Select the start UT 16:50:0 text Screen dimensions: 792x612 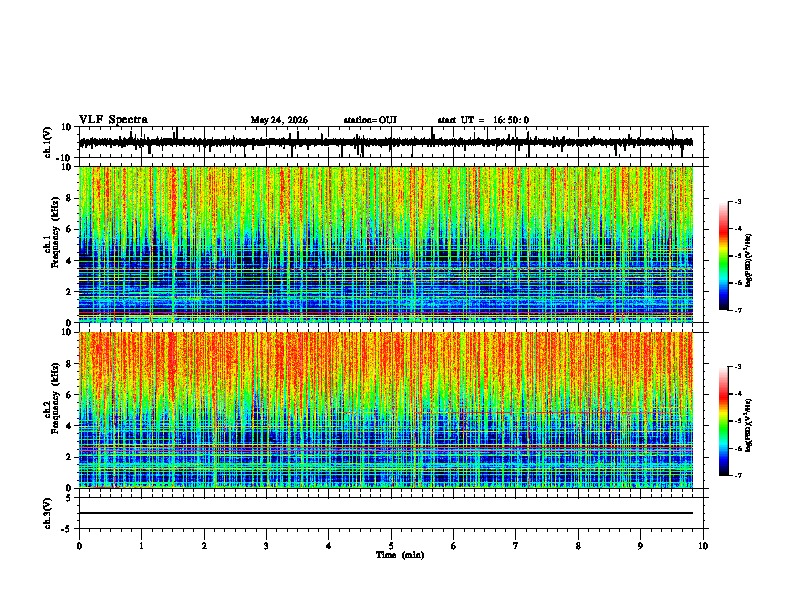point(483,120)
